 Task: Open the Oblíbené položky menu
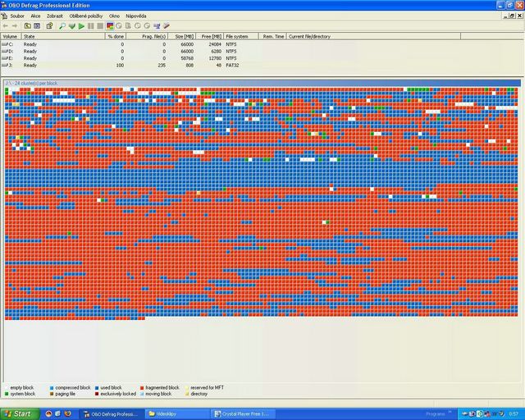point(86,16)
